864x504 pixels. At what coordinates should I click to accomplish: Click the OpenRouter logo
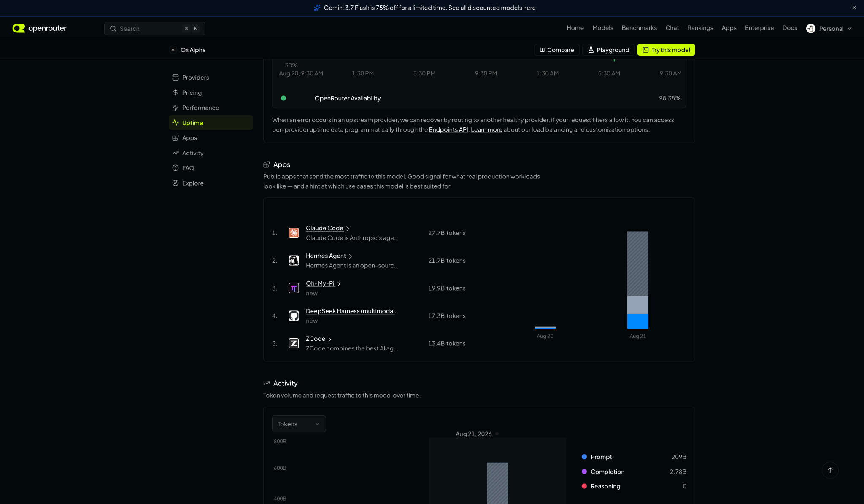tap(39, 28)
